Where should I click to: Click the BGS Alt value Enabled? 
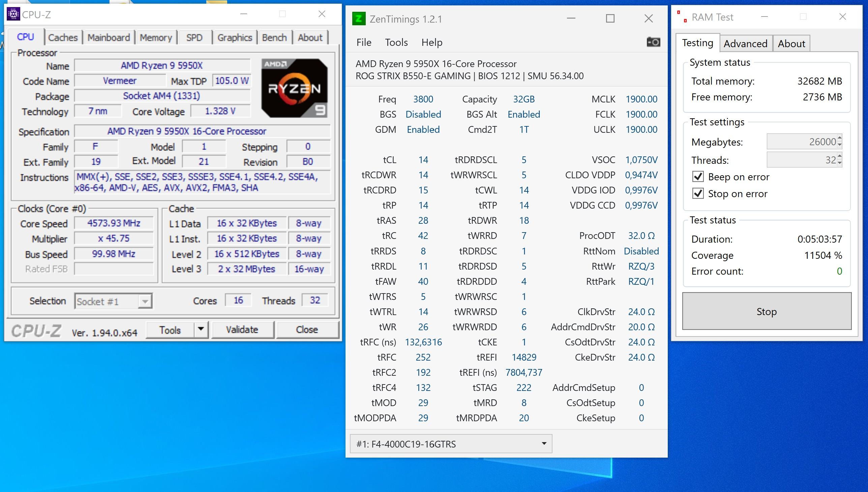pos(523,114)
